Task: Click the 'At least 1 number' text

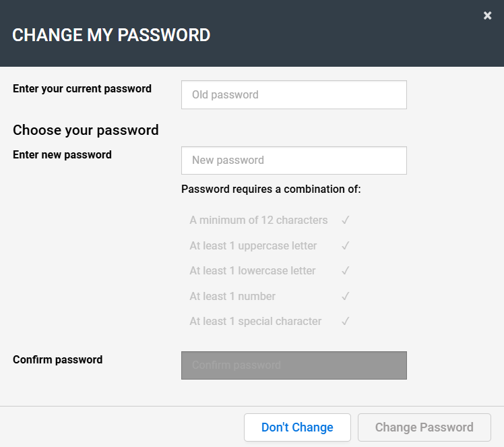Action: [232, 297]
